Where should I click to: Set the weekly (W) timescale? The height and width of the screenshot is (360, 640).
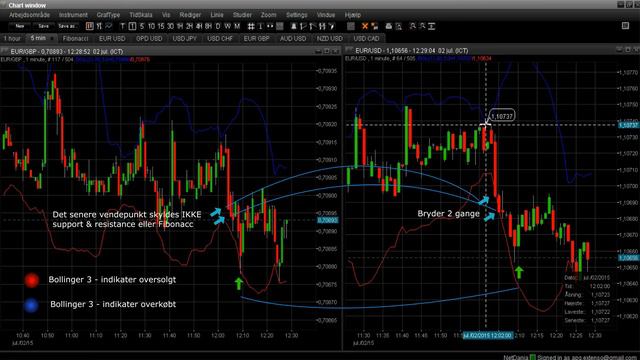[x=227, y=26]
